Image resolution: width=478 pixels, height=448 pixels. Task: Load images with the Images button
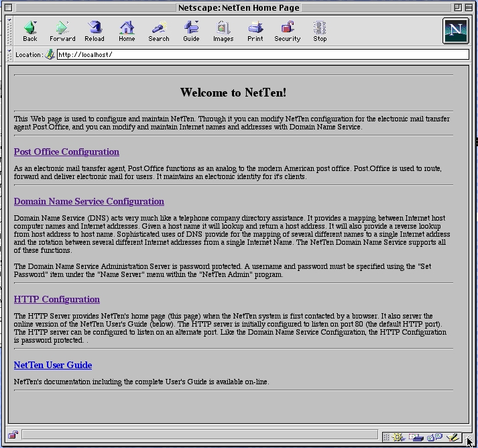click(223, 31)
